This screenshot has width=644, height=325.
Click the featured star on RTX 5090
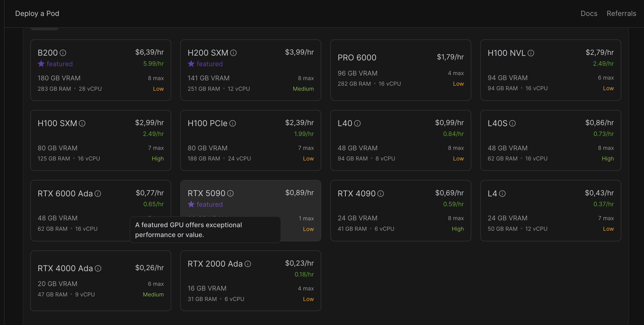pyautogui.click(x=191, y=204)
